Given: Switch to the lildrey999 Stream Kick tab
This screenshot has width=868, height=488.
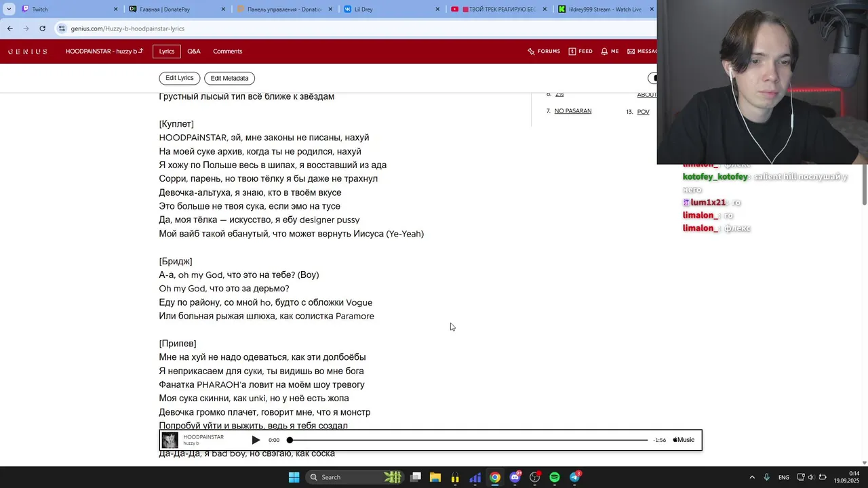Looking at the screenshot, I should (x=605, y=9).
